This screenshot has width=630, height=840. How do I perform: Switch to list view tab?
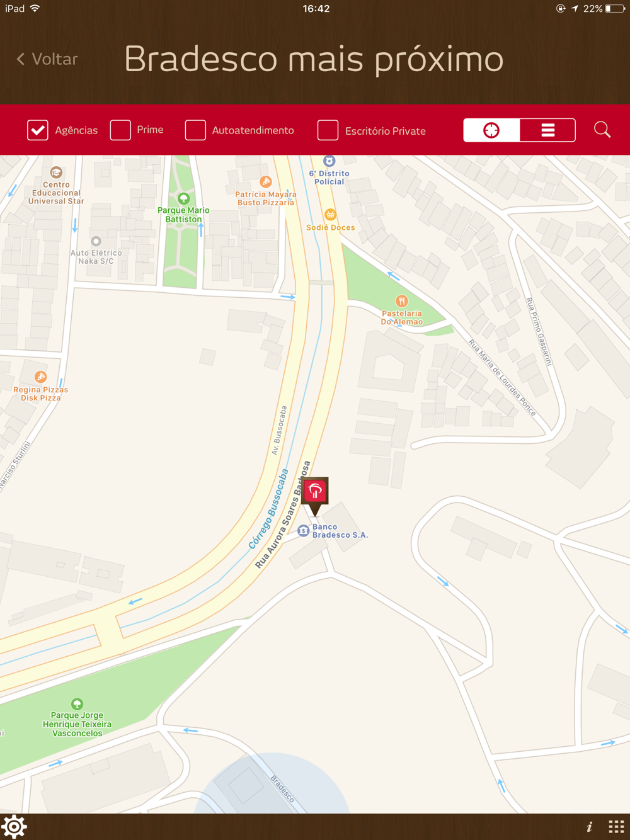[x=547, y=130]
